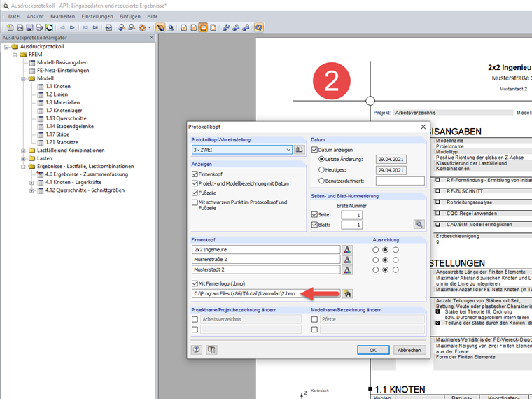Click the zoom out magnifier icon
This screenshot has width=532, height=399.
click(132, 27)
